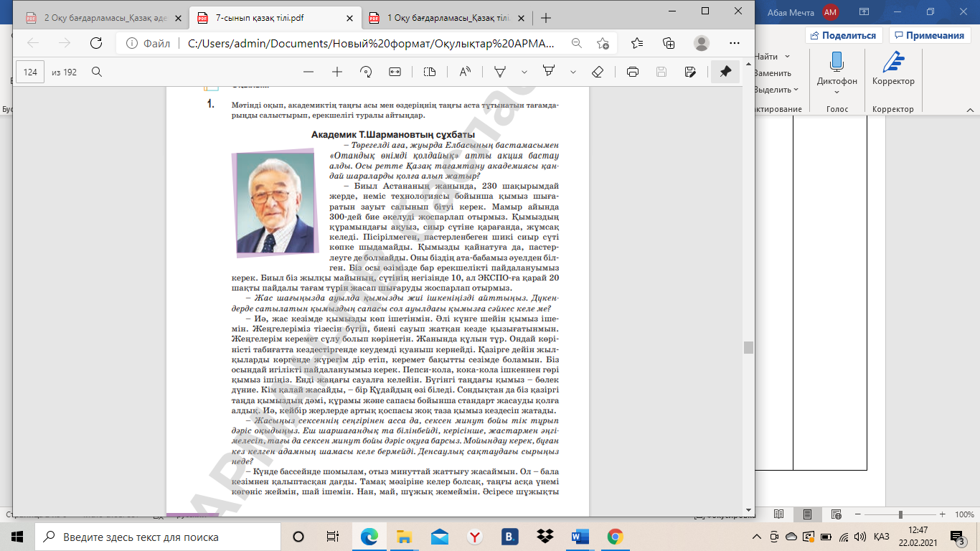980x551 pixels.
Task: Open the Выделить dropdown in Word
Action: (776, 90)
